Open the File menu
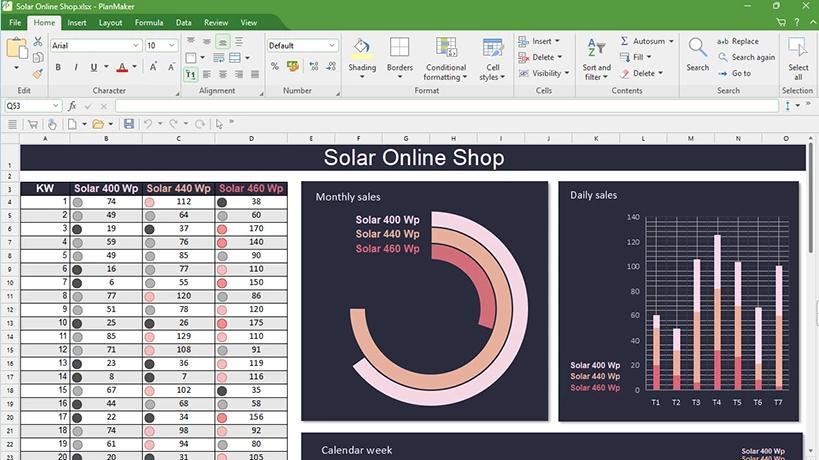The width and height of the screenshot is (819, 460). tap(15, 22)
